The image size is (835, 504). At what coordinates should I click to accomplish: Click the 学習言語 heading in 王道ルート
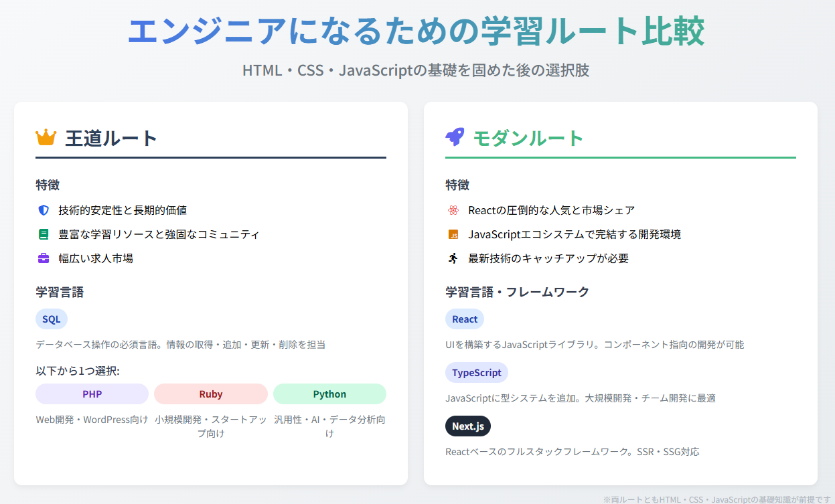pyautogui.click(x=60, y=292)
